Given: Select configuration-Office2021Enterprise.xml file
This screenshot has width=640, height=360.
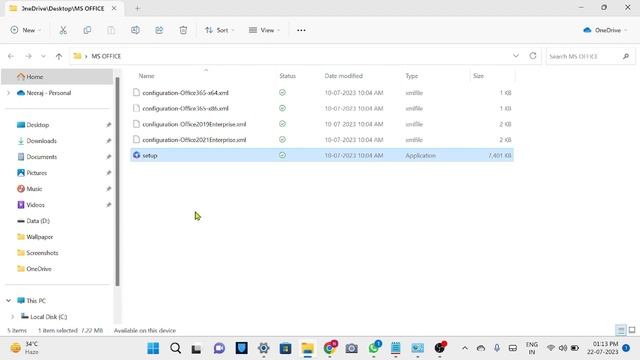Looking at the screenshot, I should coord(322,140).
